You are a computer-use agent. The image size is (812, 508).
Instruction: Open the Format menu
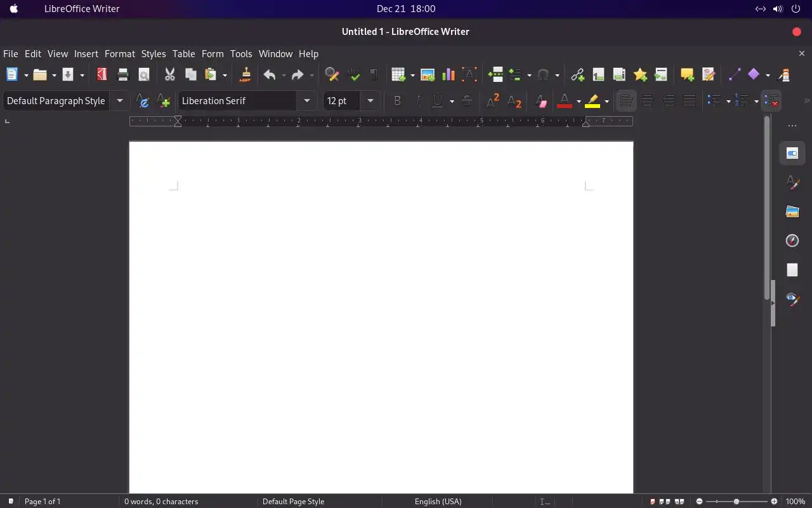(x=120, y=54)
